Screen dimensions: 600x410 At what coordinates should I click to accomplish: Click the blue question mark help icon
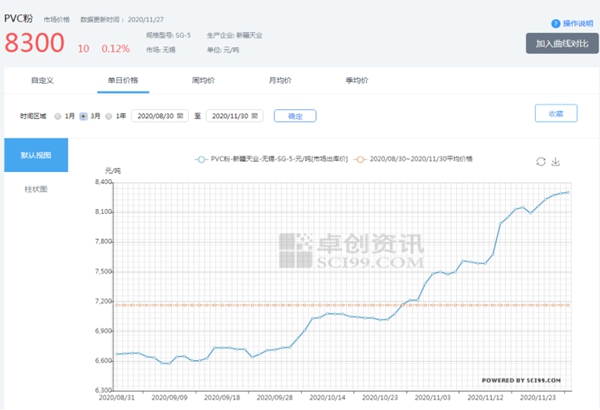click(556, 24)
